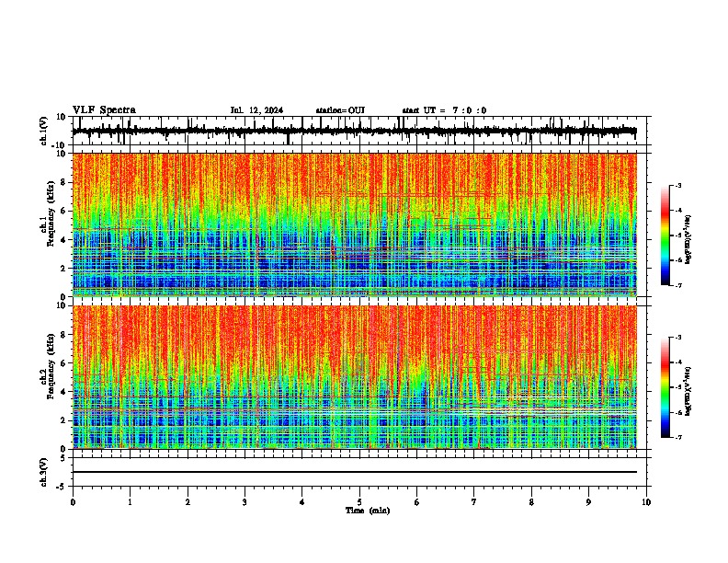
Task: Click the "station=OUJ" header label
Action: coord(340,110)
